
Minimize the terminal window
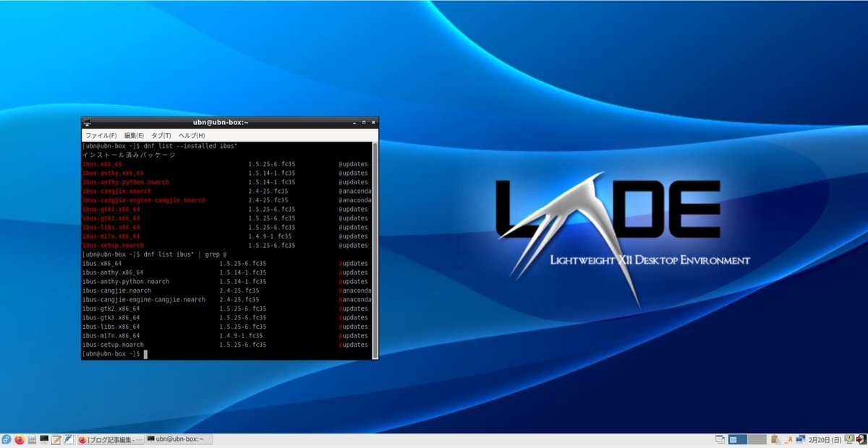point(353,122)
